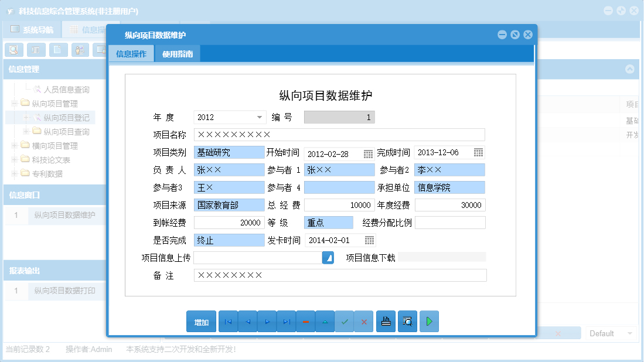Navigate to the first record
The height and width of the screenshot is (362, 644).
tap(228, 321)
